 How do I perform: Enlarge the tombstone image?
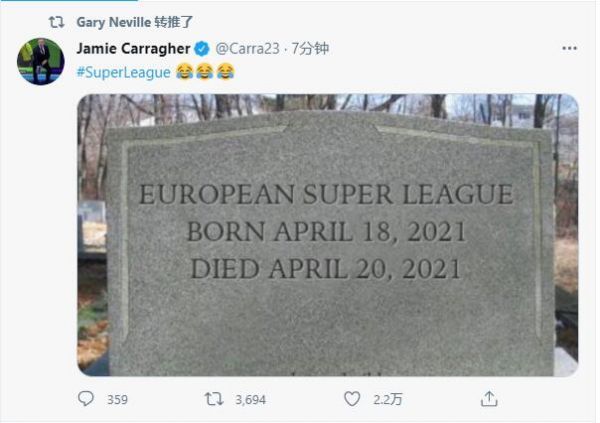[327, 235]
